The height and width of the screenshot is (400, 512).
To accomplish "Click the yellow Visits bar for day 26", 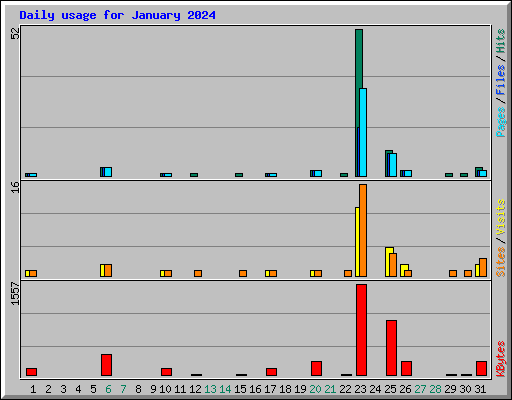I will click(403, 269).
